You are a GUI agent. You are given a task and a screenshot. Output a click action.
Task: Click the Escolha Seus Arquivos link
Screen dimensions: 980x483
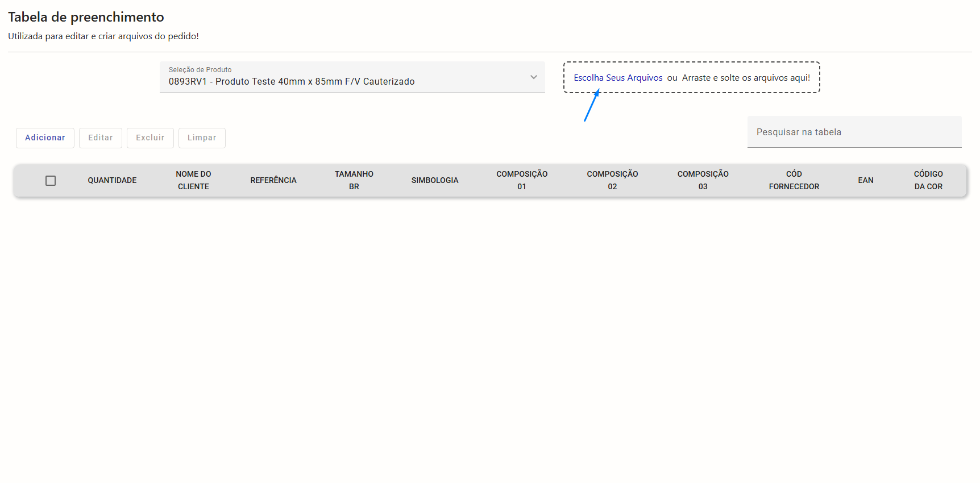pos(618,78)
